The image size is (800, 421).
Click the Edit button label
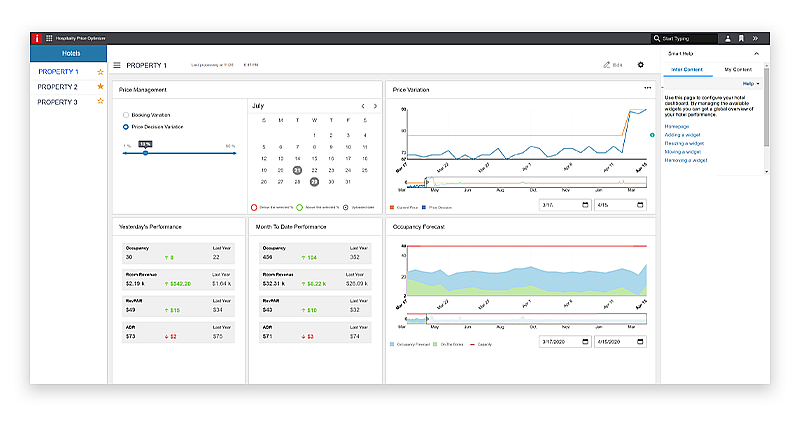click(617, 65)
